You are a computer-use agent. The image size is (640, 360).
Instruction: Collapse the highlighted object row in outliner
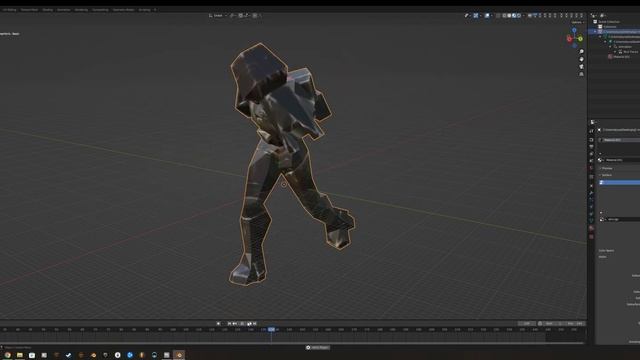click(x=595, y=31)
